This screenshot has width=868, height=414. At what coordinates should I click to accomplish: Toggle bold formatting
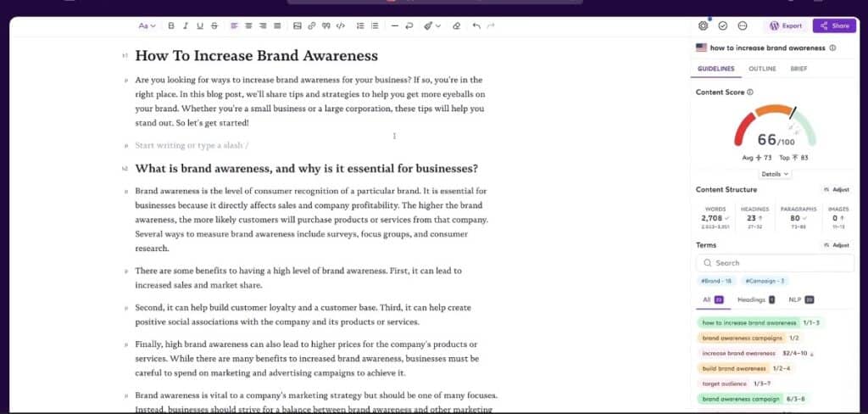click(171, 25)
